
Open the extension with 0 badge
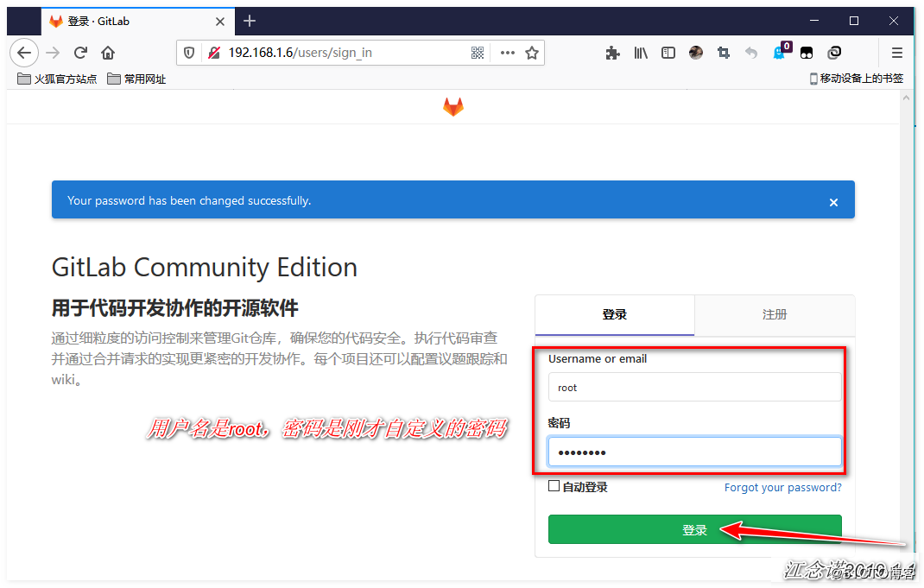click(x=782, y=51)
